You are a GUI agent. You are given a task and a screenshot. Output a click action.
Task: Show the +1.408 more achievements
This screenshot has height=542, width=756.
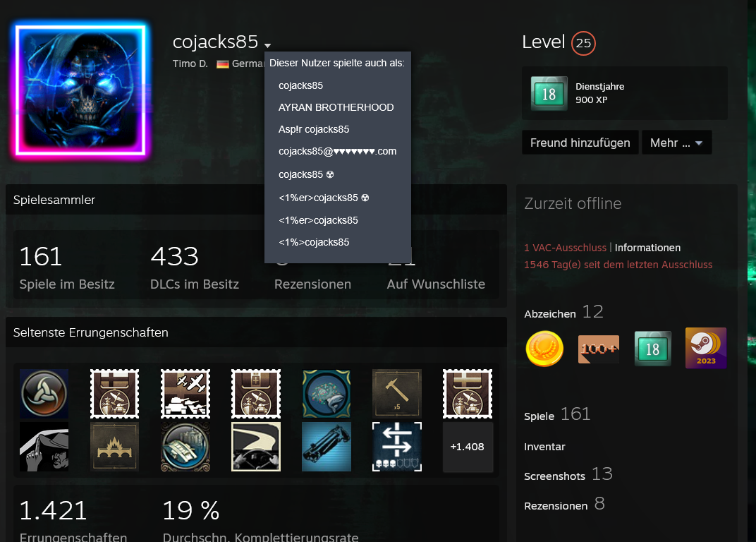point(467,447)
